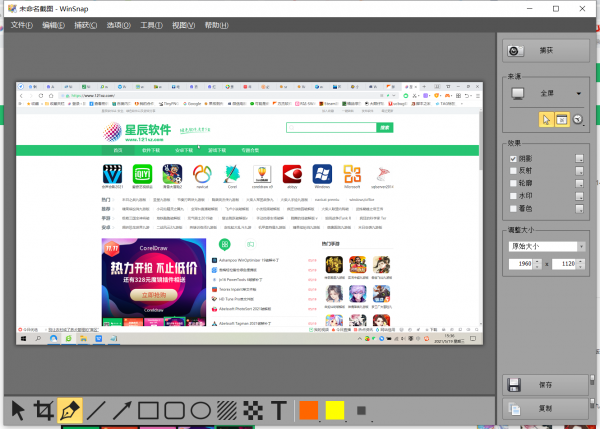The width and height of the screenshot is (600, 429).
Task: Open 阴影 effect settings button
Action: (579, 158)
